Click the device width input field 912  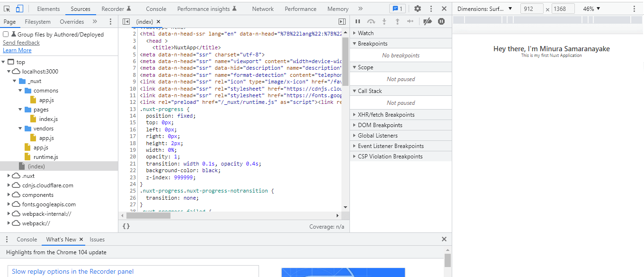531,9
